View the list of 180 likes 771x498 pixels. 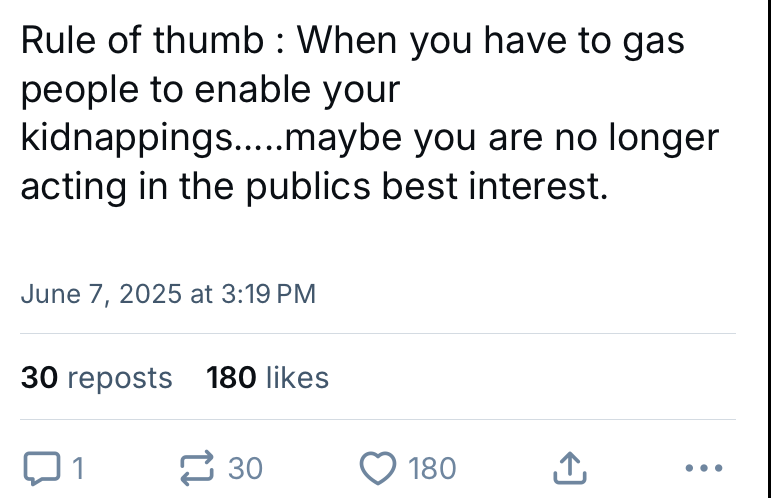[267, 378]
